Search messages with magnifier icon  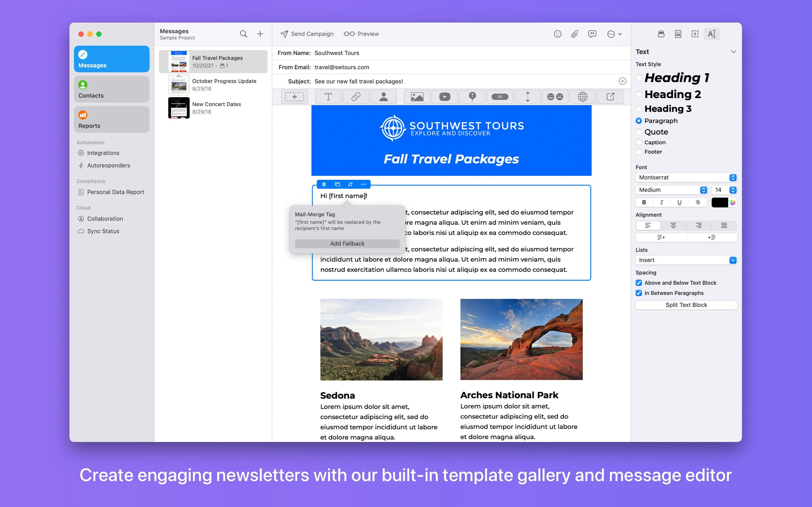[x=243, y=34]
